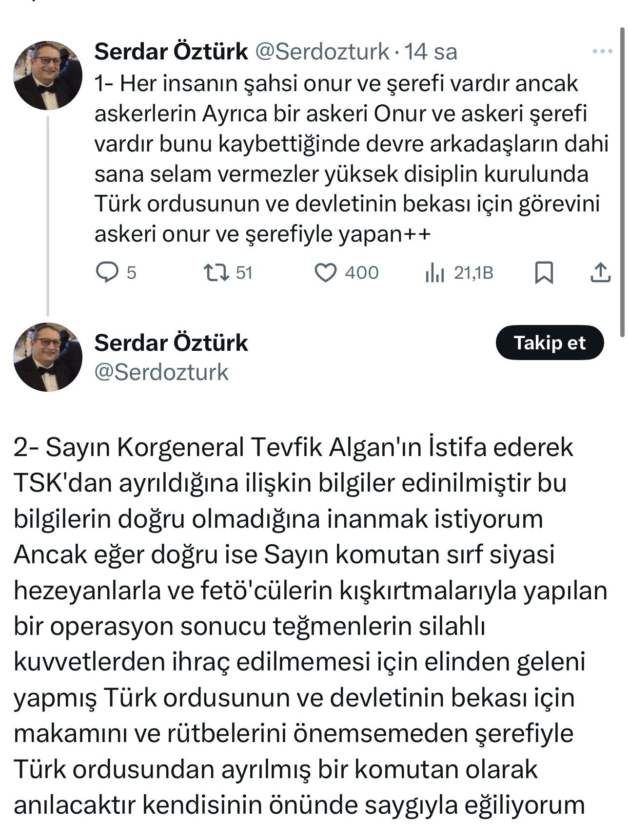
Task: Open @Serdozturk handle in first tweet header
Action: pyautogui.click(x=322, y=51)
